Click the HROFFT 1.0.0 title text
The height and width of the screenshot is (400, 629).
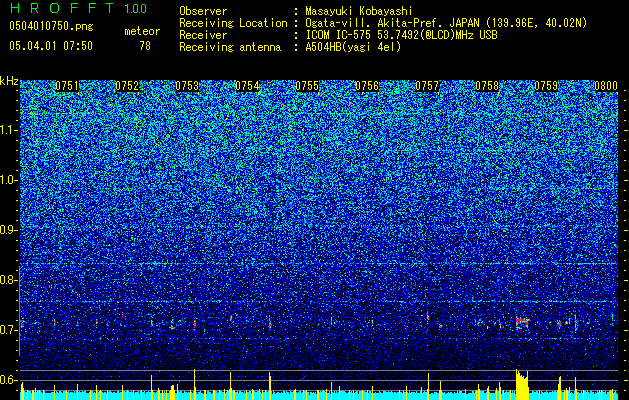point(78,8)
